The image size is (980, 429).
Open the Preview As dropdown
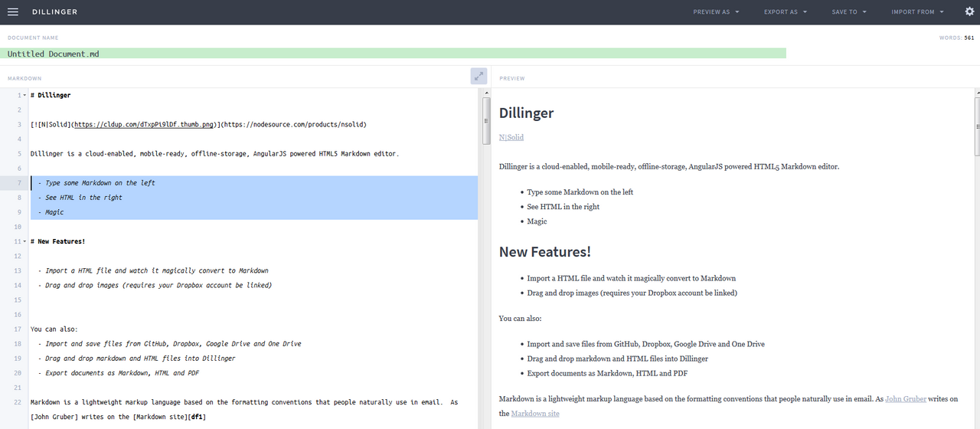(716, 12)
